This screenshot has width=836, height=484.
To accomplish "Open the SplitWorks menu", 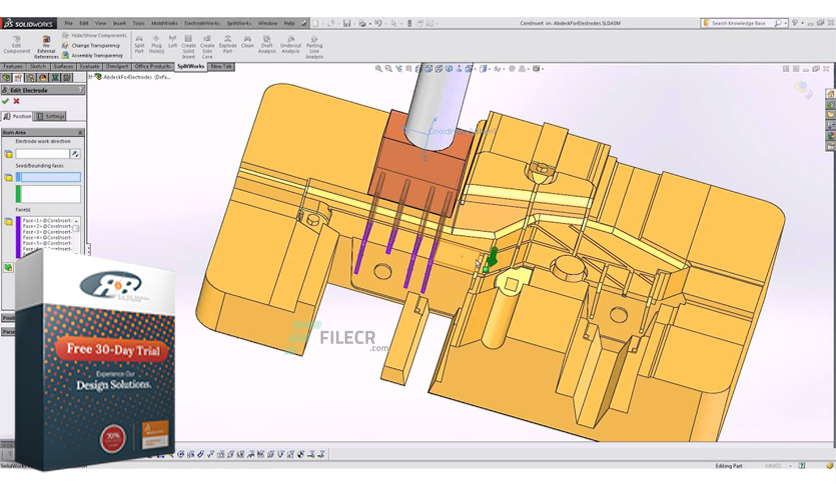I will 238,23.
